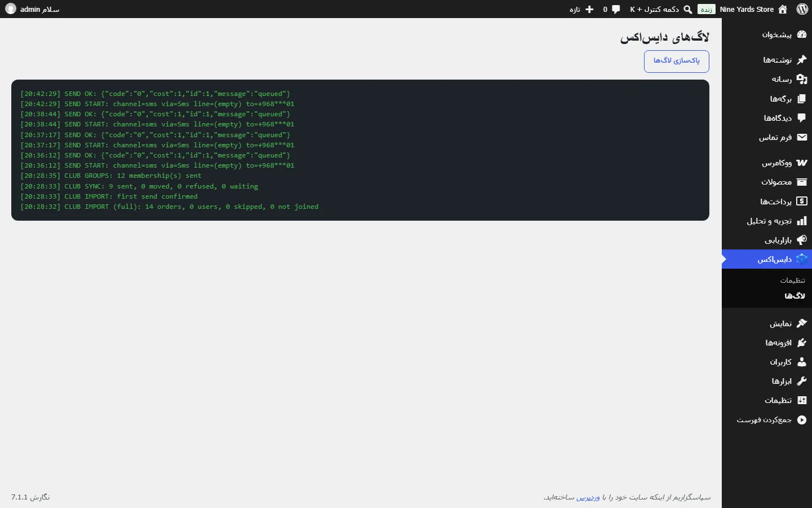Screen dimensions: 812x508
Task: Click the ابزارها wrench icon
Action: pyautogui.click(x=802, y=381)
